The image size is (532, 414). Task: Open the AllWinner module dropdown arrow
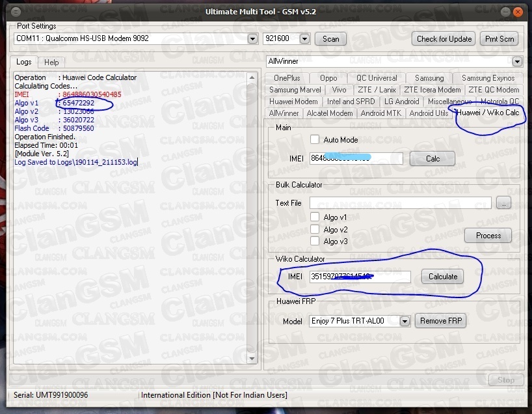(517, 61)
